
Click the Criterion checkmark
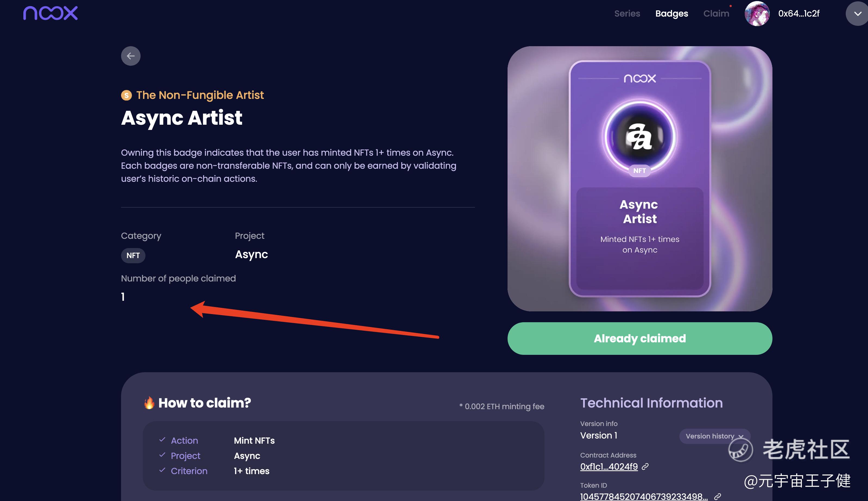coord(162,470)
